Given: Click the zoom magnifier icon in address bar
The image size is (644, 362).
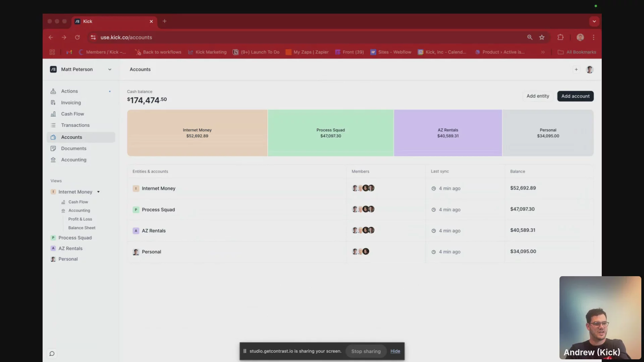Looking at the screenshot, I should (530, 38).
